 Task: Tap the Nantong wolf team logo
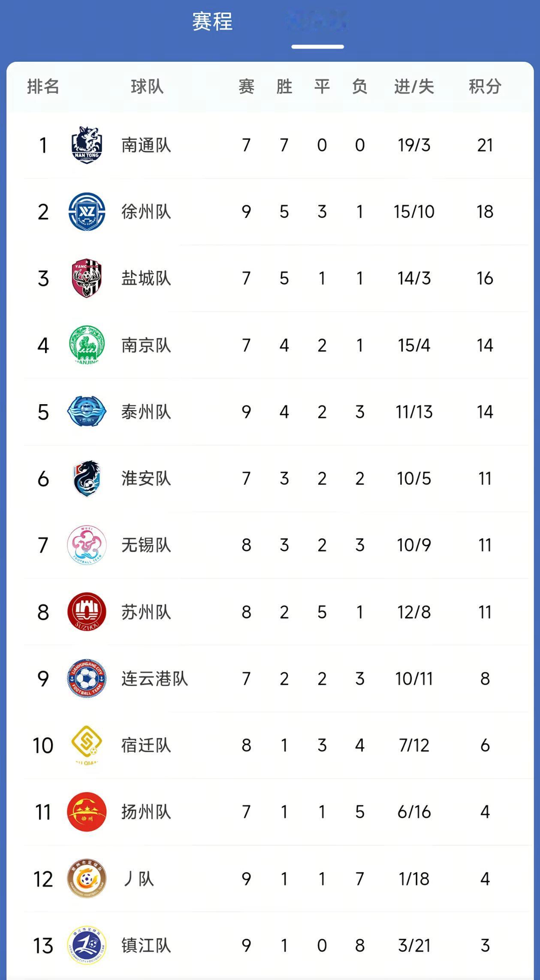pyautogui.click(x=87, y=145)
